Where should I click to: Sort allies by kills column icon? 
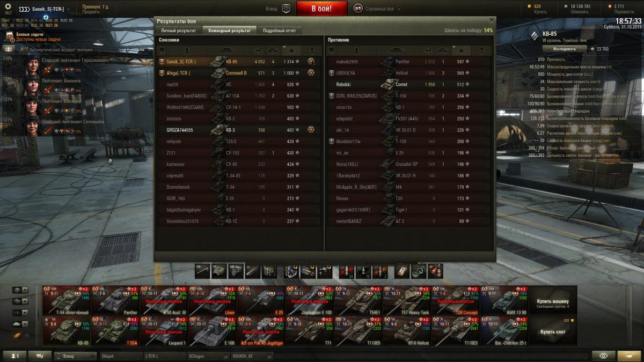point(273,50)
